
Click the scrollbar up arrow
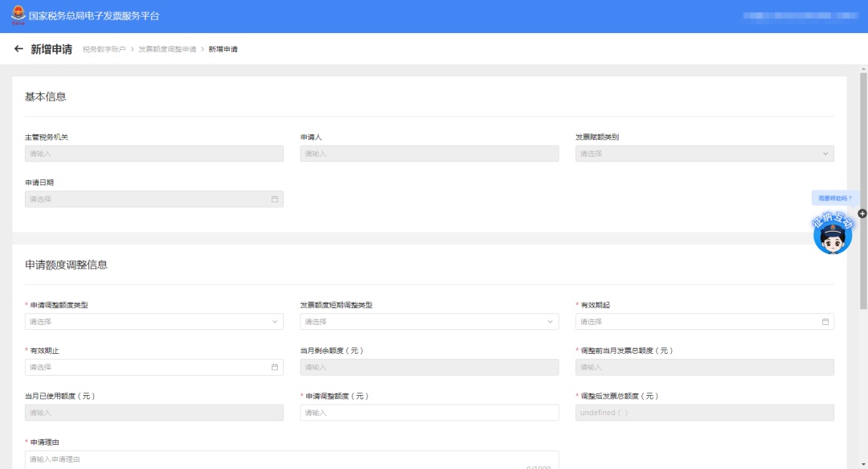[x=863, y=68]
